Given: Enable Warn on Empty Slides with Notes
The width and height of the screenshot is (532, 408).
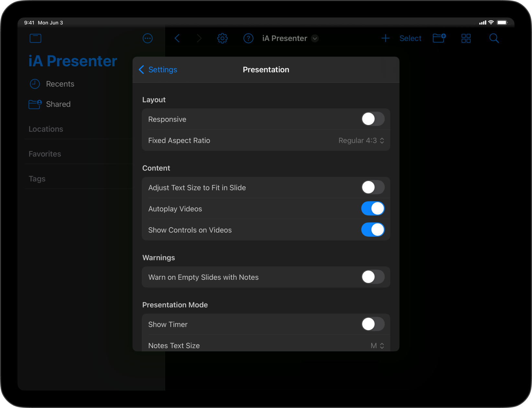Looking at the screenshot, I should 373,277.
